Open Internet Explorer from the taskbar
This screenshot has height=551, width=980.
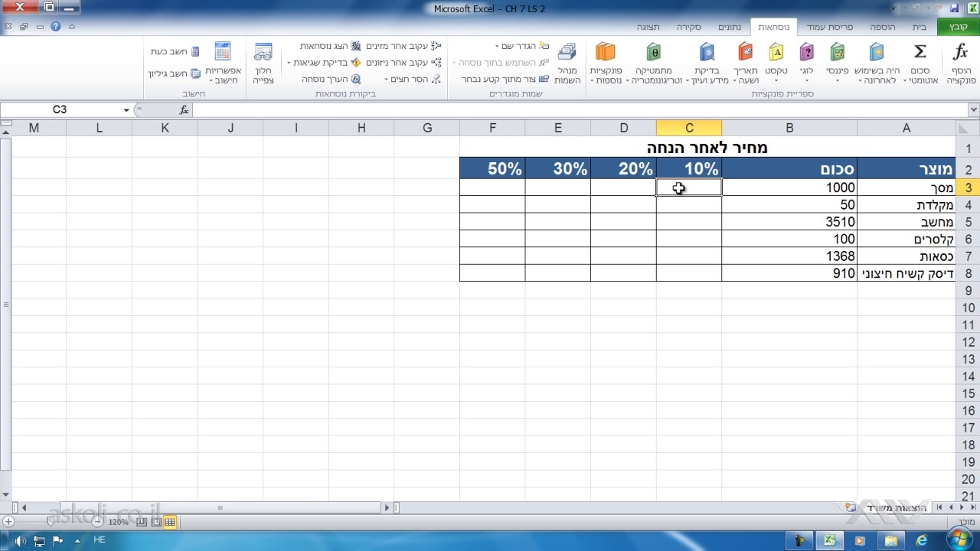pyautogui.click(x=920, y=541)
